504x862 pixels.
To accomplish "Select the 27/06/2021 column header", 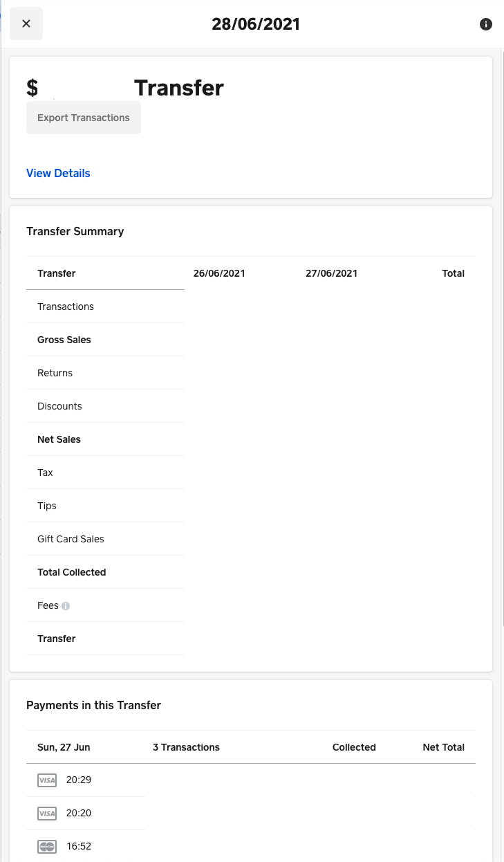I will [331, 273].
